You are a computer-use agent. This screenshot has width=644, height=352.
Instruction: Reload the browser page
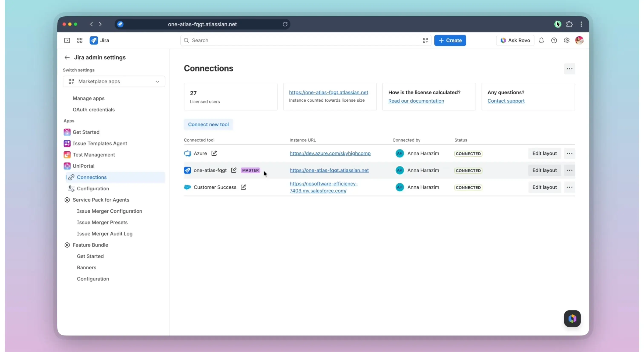[x=285, y=24]
